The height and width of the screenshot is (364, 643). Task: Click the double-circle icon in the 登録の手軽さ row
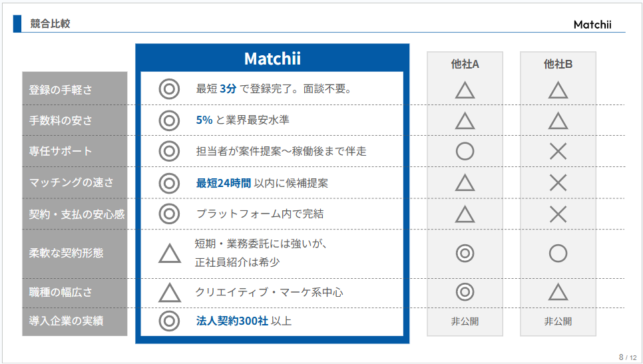click(169, 89)
